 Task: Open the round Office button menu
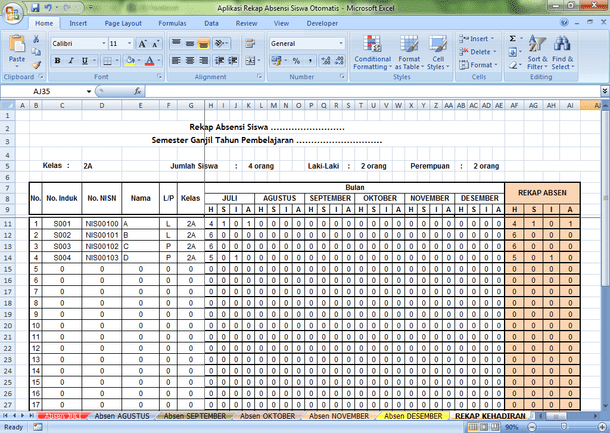[x=12, y=13]
